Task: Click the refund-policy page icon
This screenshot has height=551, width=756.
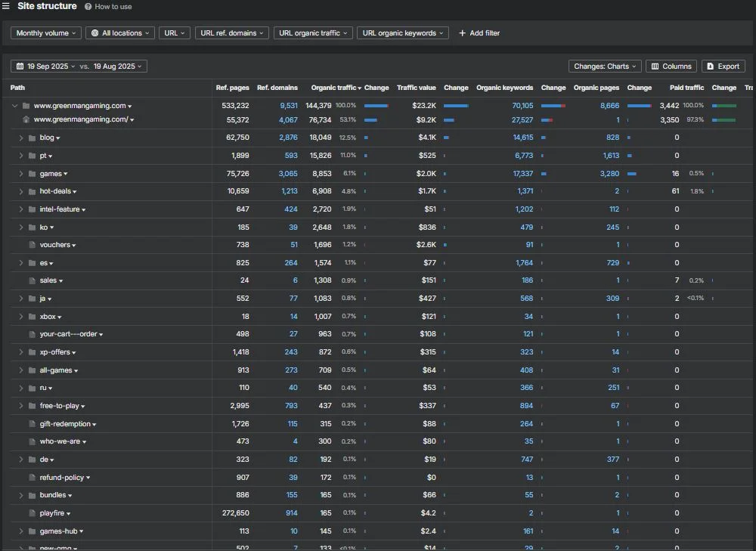Action: [33, 478]
